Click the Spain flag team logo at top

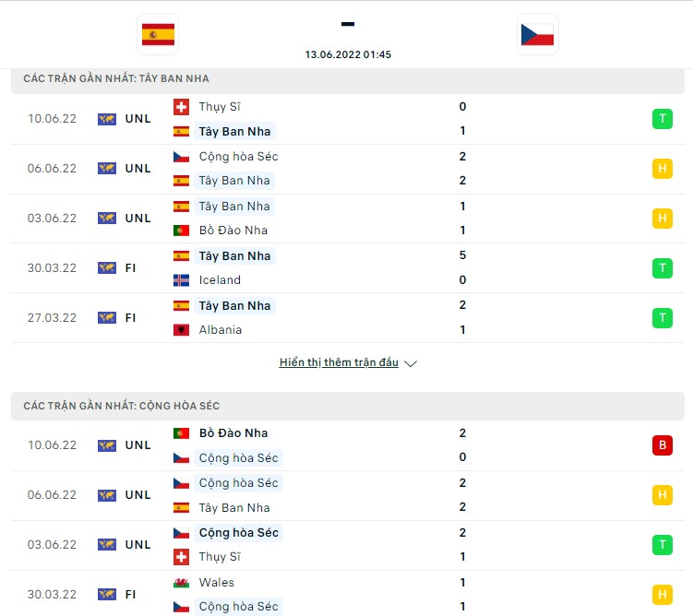[158, 34]
